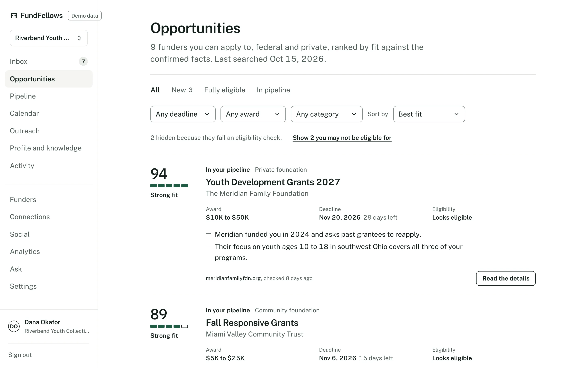
Task: Click Looks eligible on Fall Responsive Grants card
Action: pos(452,358)
